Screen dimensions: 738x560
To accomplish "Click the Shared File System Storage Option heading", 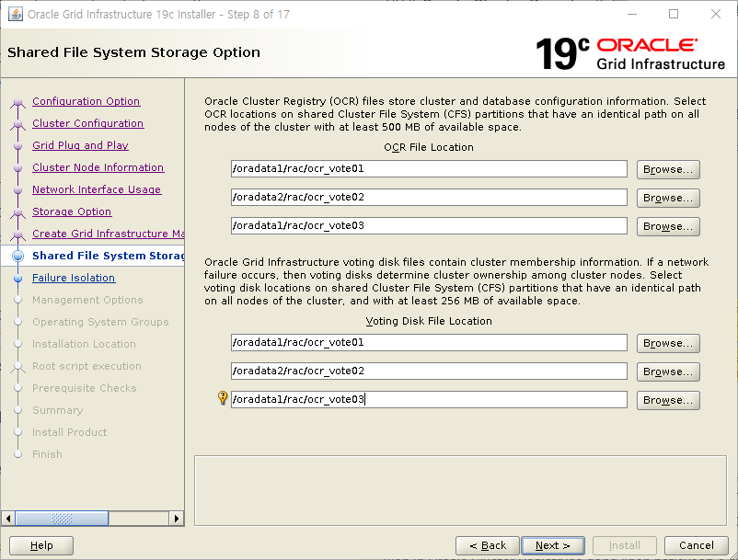I will 133,52.
